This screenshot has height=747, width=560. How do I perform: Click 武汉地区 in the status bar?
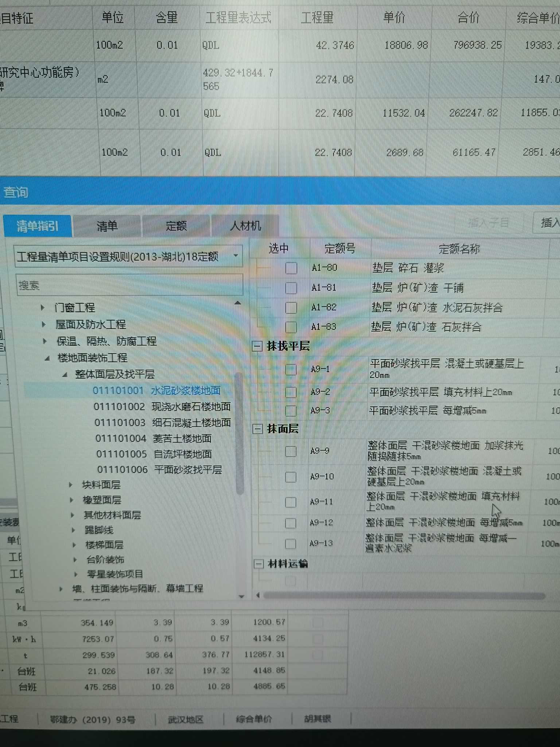click(186, 719)
